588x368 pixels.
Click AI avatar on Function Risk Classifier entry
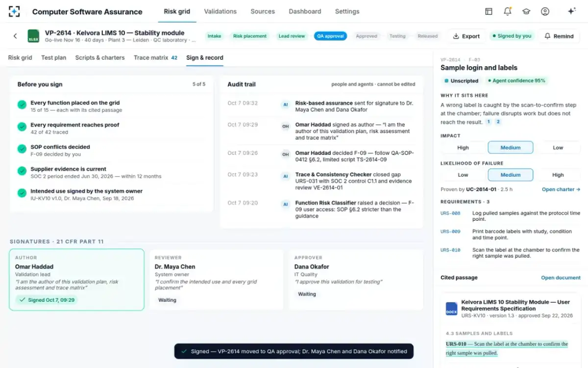pos(285,205)
